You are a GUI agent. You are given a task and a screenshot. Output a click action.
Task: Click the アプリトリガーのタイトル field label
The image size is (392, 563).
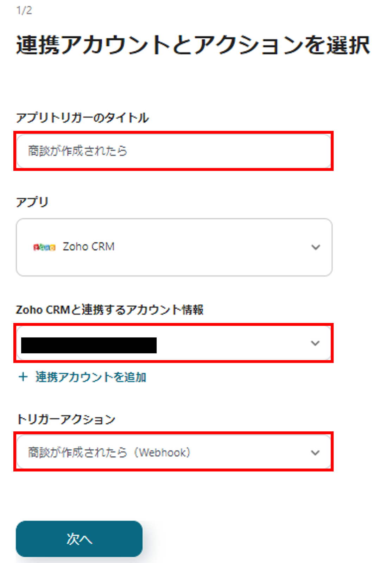click(x=82, y=118)
